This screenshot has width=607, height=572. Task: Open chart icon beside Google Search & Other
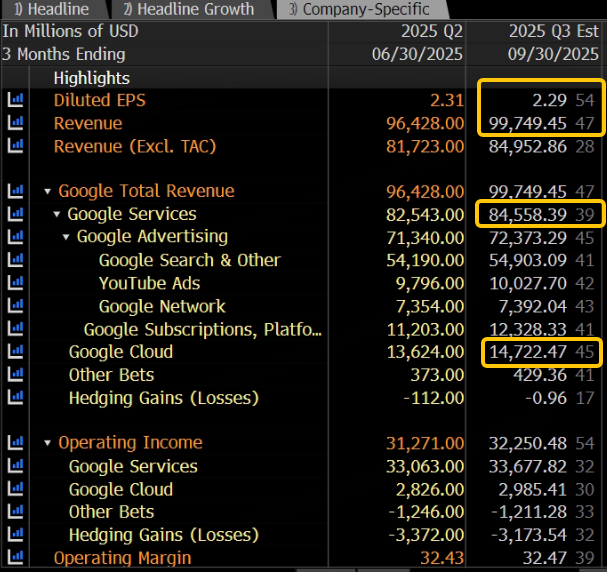15,260
